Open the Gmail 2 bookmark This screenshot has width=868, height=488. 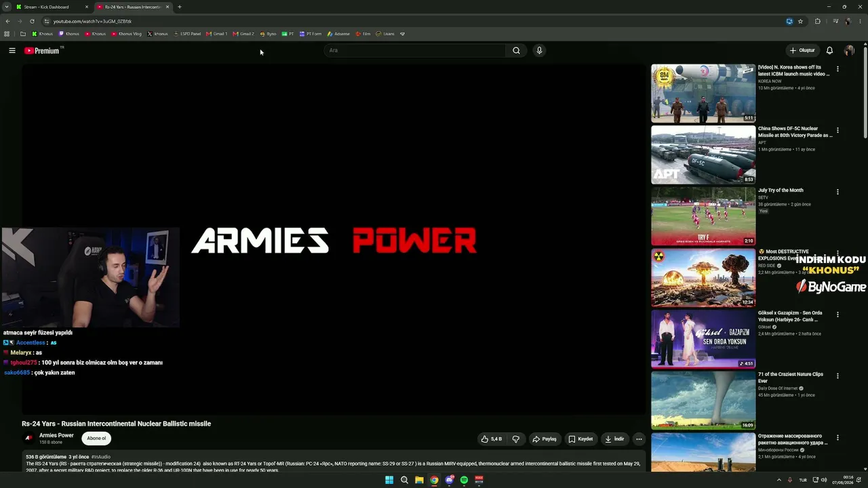pos(243,33)
